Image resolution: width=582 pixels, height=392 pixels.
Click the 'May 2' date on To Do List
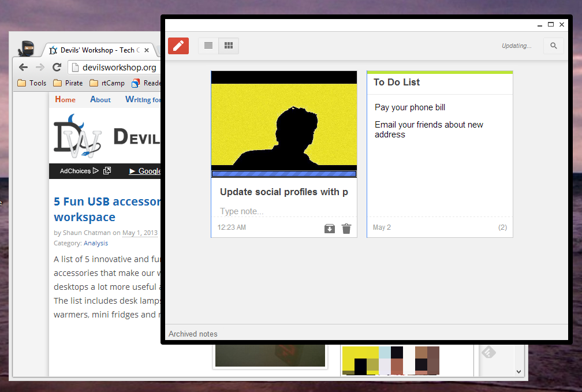382,227
